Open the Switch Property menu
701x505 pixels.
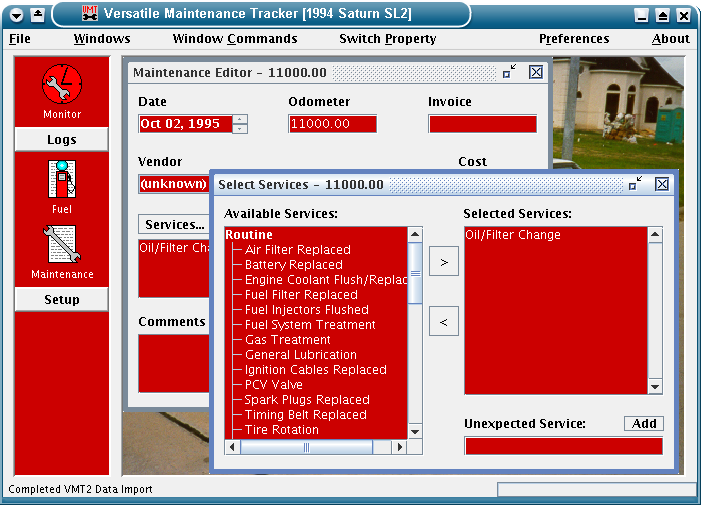click(387, 39)
